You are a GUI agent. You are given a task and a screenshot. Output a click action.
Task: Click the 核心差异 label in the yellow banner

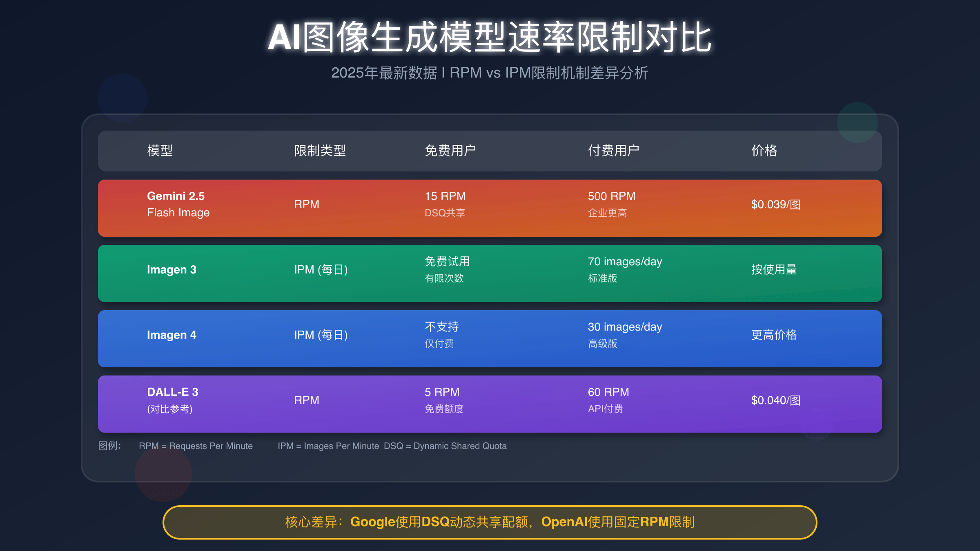click(x=314, y=522)
